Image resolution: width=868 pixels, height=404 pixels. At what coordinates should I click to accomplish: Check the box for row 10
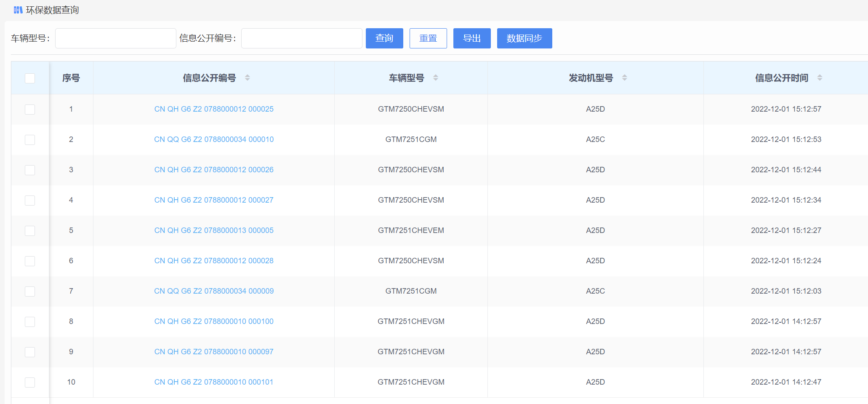30,383
